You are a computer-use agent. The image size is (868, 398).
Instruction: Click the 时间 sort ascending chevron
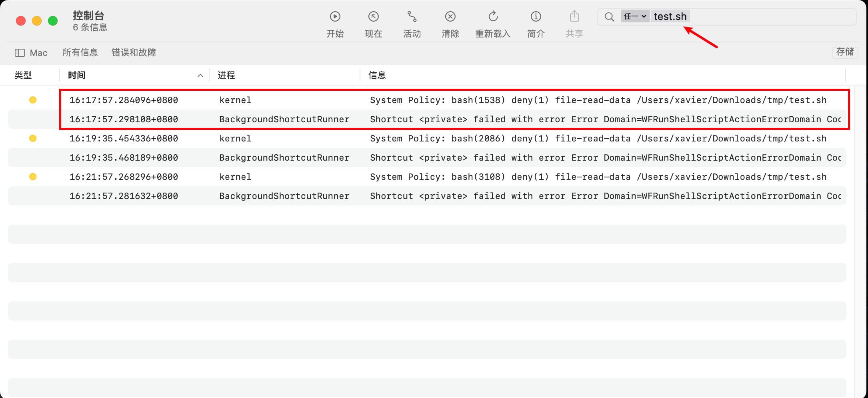(200, 76)
